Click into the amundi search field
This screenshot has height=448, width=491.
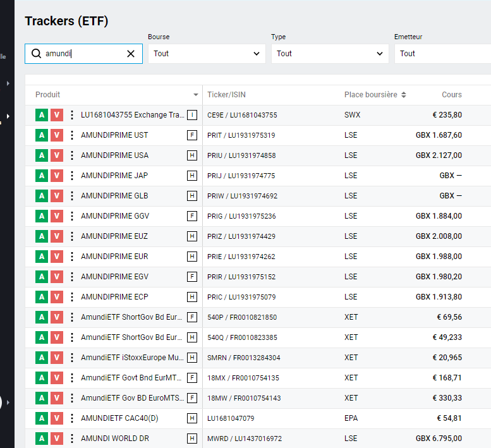pos(83,54)
